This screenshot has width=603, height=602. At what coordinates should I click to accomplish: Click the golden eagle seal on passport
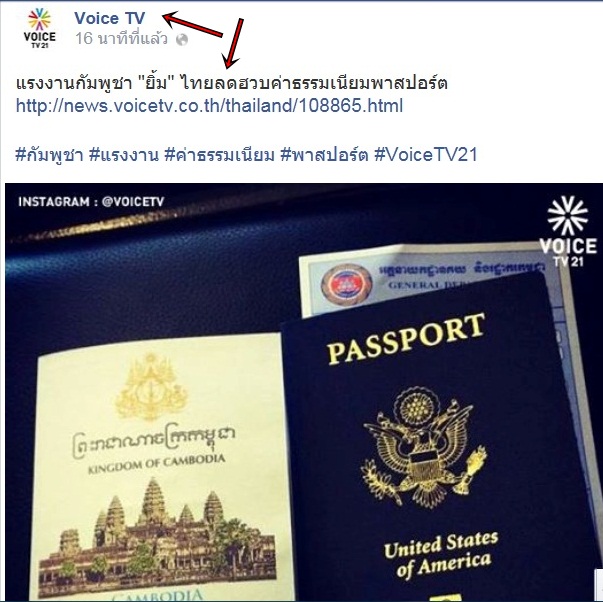pyautogui.click(x=423, y=448)
